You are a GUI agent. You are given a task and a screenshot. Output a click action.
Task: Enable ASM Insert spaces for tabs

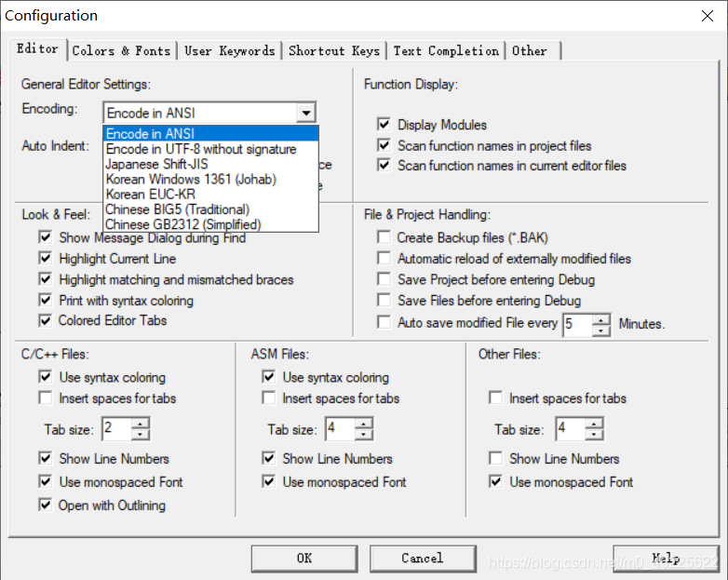click(269, 398)
